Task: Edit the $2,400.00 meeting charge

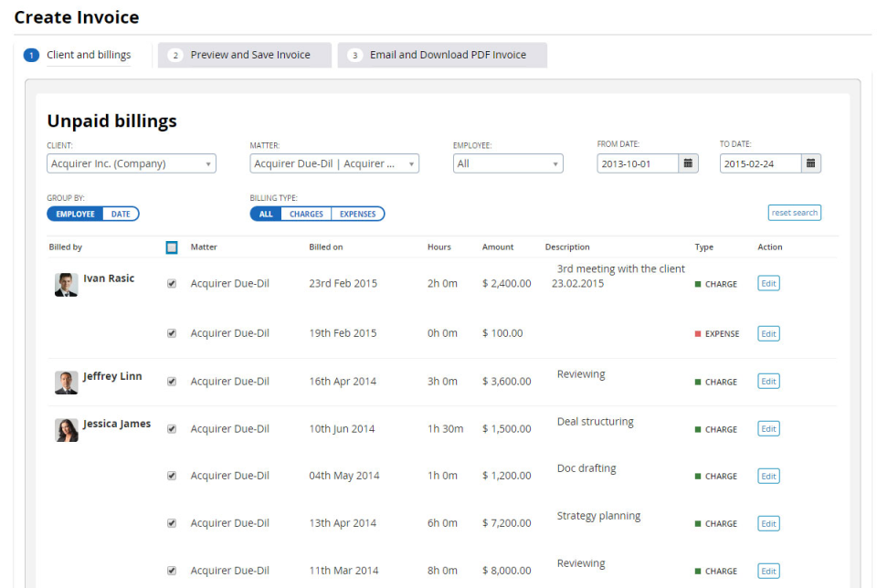Action: tap(767, 283)
